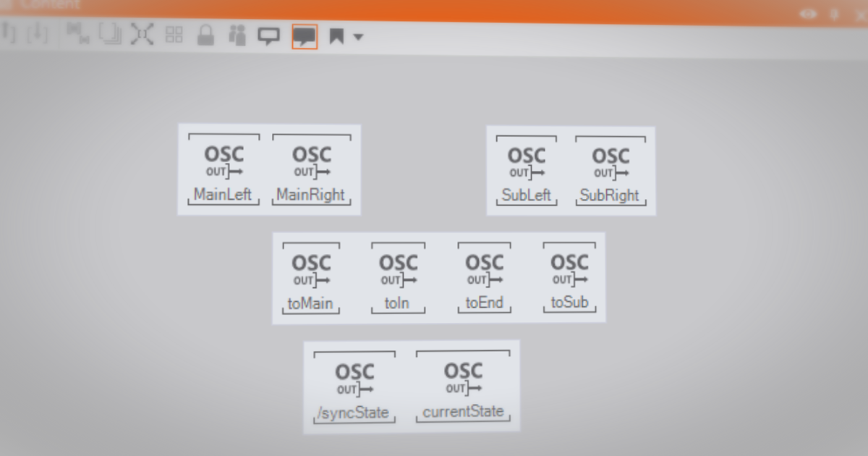The height and width of the screenshot is (456, 868).
Task: Select the SubLeft OSC out node
Action: pyautogui.click(x=527, y=170)
